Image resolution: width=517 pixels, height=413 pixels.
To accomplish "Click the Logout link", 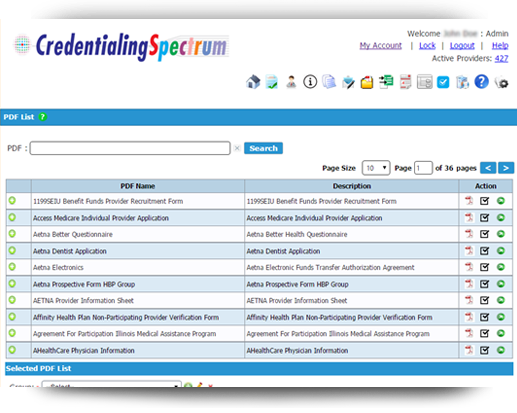I will pos(462,45).
